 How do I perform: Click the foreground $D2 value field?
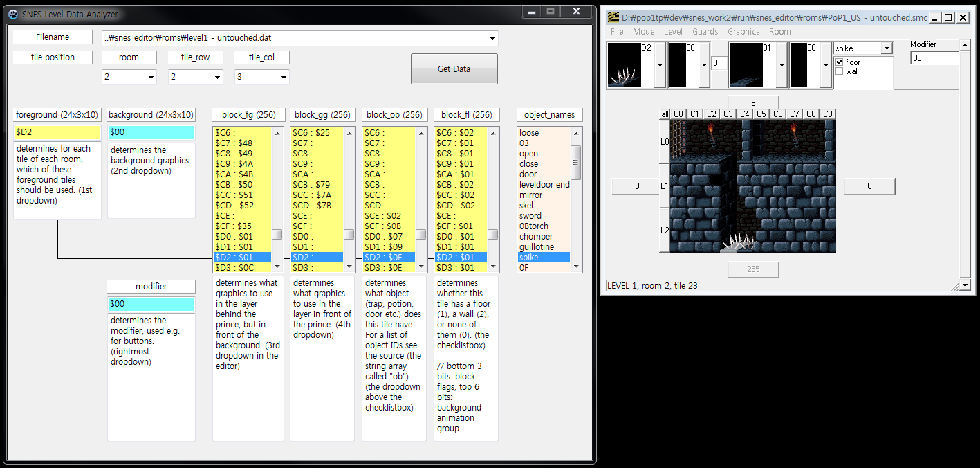(57, 132)
